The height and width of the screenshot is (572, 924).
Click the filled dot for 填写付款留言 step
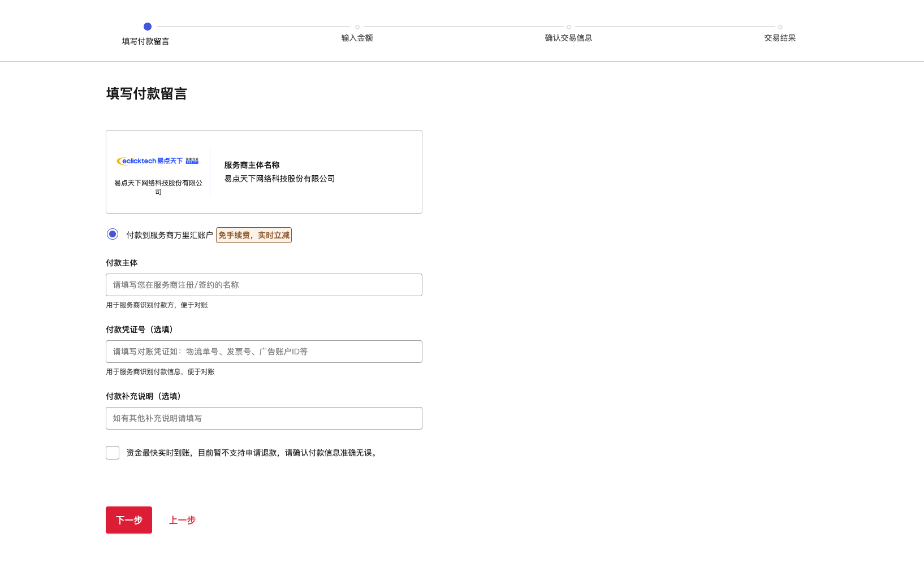pyautogui.click(x=148, y=26)
